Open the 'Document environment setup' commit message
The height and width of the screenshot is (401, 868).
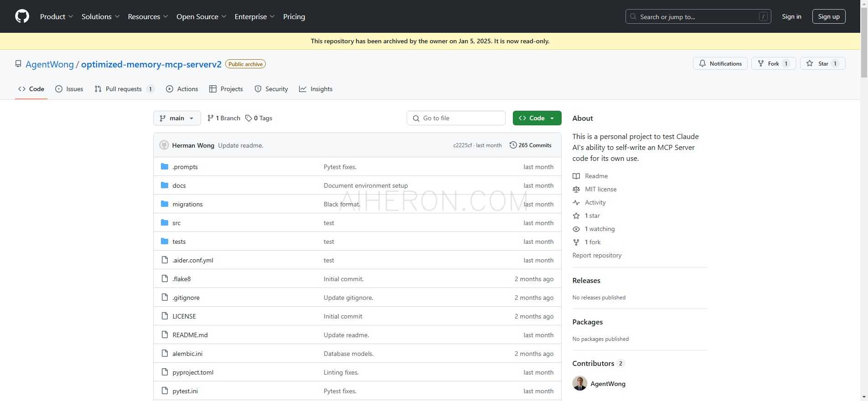point(366,185)
